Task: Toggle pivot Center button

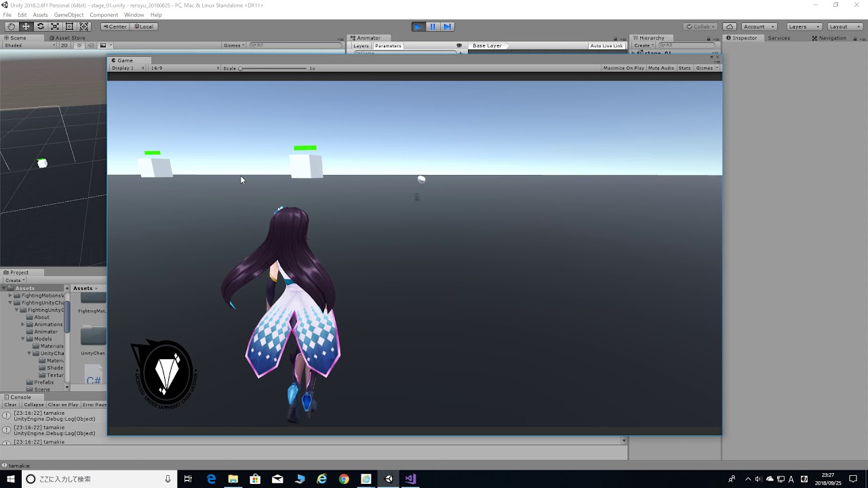Action: click(114, 26)
